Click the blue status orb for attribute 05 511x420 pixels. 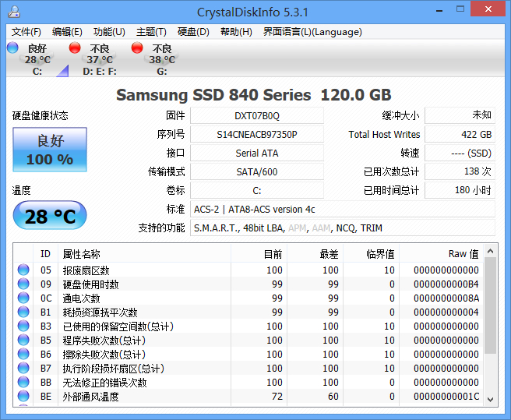[23, 270]
